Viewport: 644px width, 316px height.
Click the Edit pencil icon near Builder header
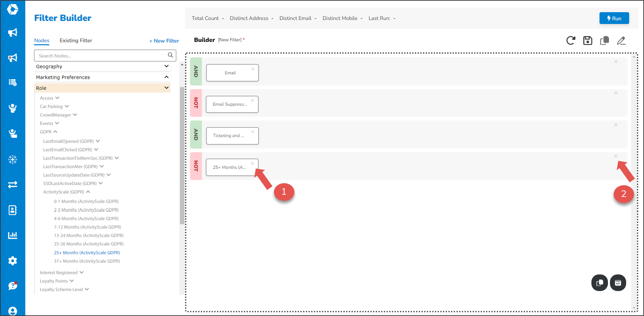[x=622, y=41]
